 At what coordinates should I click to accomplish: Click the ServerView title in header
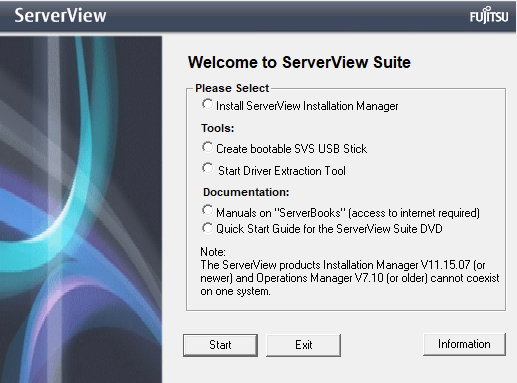(x=60, y=16)
